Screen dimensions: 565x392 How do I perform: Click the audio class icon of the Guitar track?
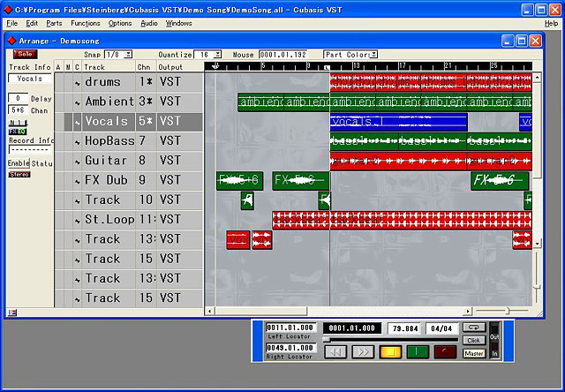(77, 162)
